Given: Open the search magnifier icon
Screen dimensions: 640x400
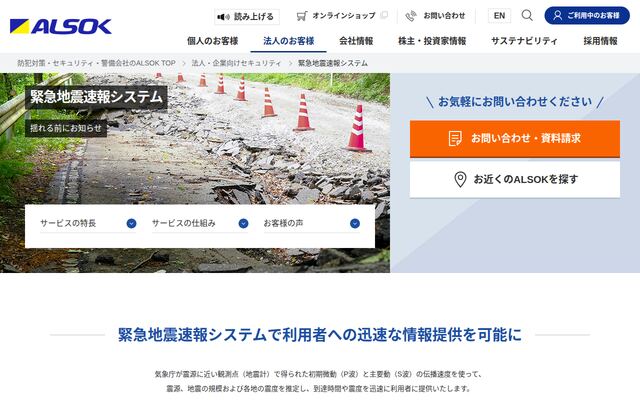Looking at the screenshot, I should [527, 16].
